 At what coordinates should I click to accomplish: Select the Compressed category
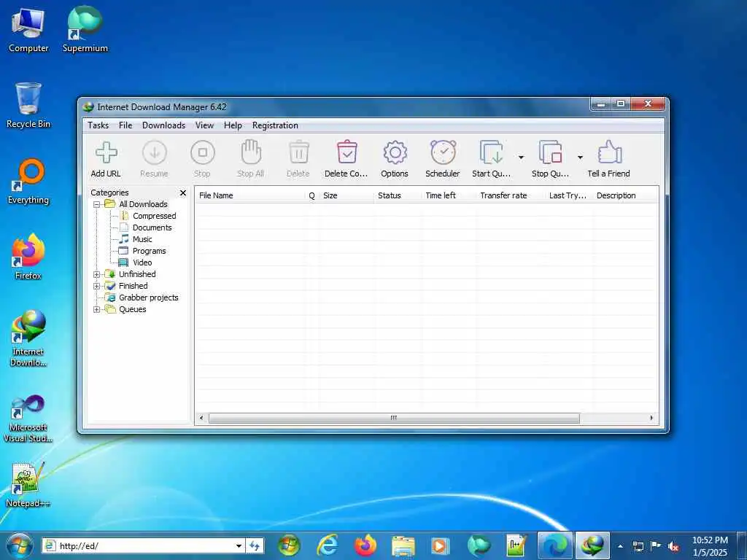[155, 216]
